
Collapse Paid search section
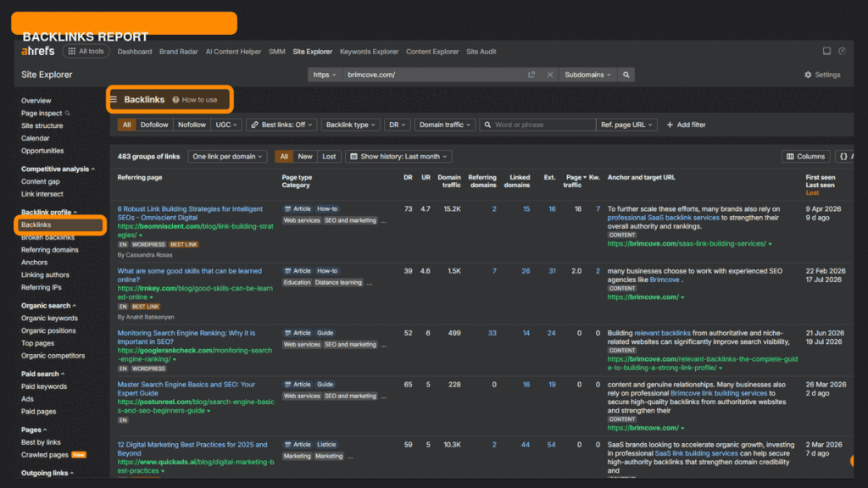pos(42,374)
